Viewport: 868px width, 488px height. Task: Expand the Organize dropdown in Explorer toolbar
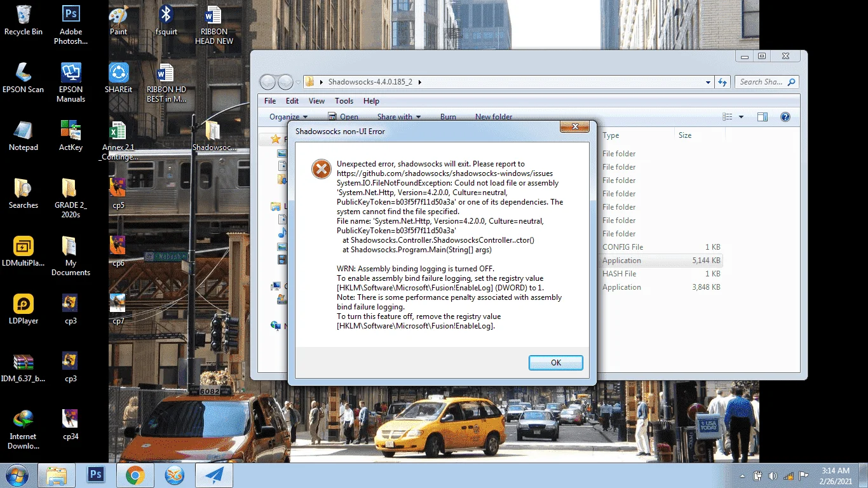point(288,117)
